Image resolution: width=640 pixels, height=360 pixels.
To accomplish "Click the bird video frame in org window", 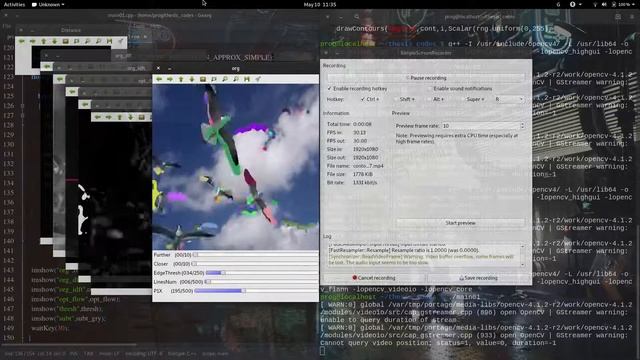I will coord(236,167).
